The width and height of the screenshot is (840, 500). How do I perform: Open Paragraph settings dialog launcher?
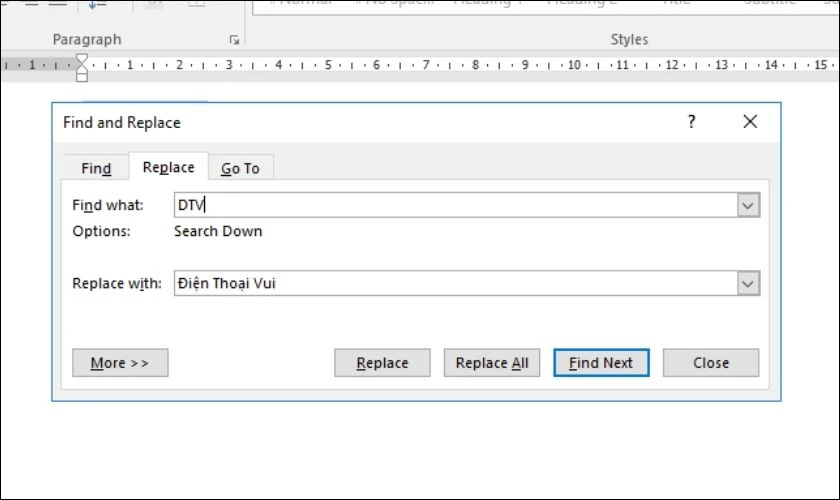coord(234,40)
